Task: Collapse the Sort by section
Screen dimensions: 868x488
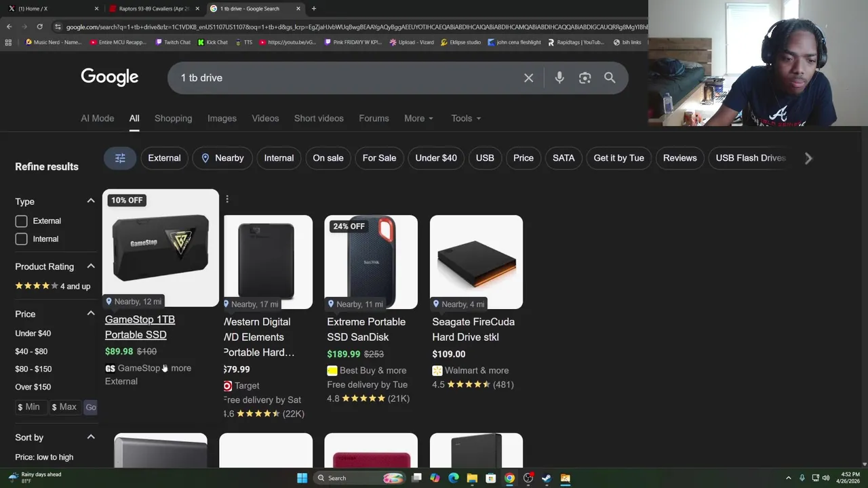Action: coord(91,436)
